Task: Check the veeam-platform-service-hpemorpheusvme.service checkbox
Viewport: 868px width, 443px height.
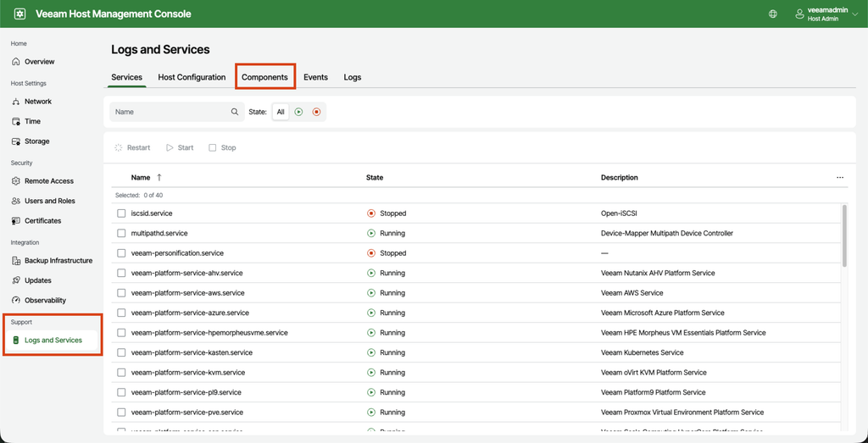Action: coord(121,333)
